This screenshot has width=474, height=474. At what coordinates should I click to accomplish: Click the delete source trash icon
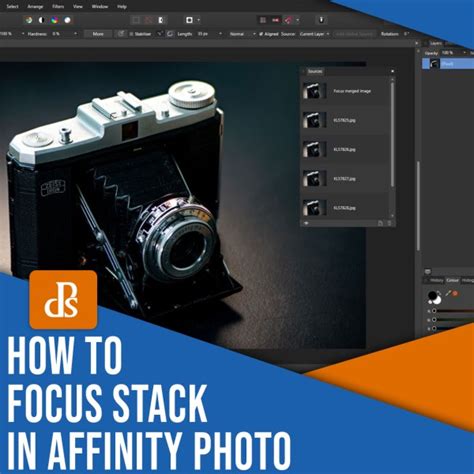coord(389,223)
